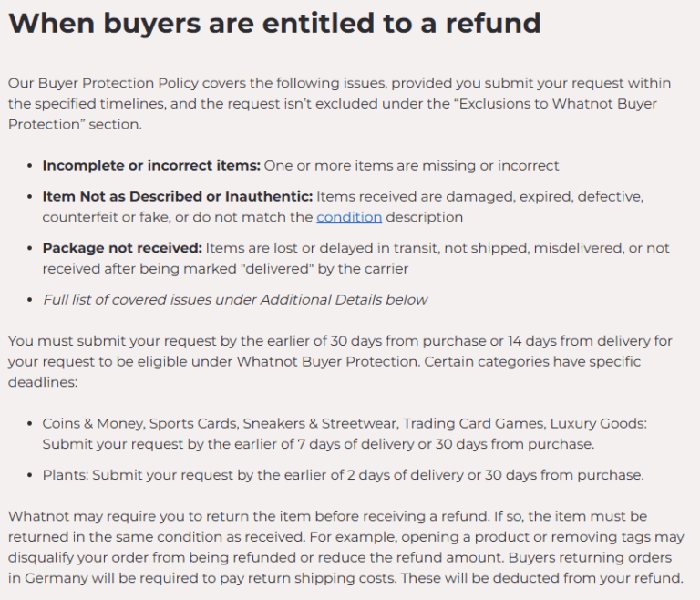Click the "You must submit your request" paragraph start

(109, 341)
